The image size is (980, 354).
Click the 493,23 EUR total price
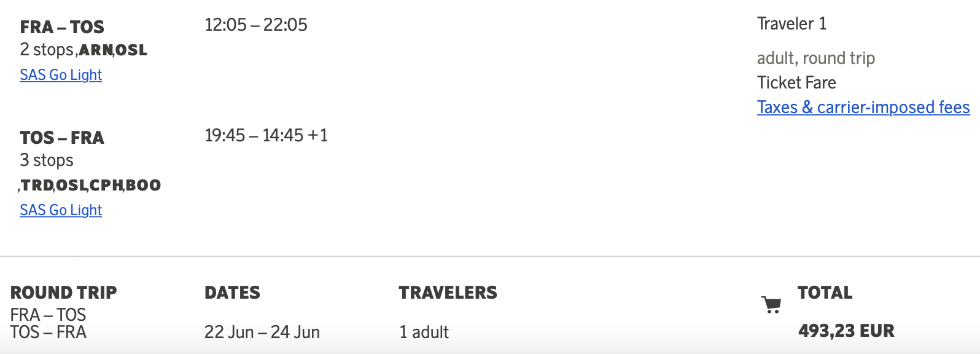pyautogui.click(x=846, y=331)
